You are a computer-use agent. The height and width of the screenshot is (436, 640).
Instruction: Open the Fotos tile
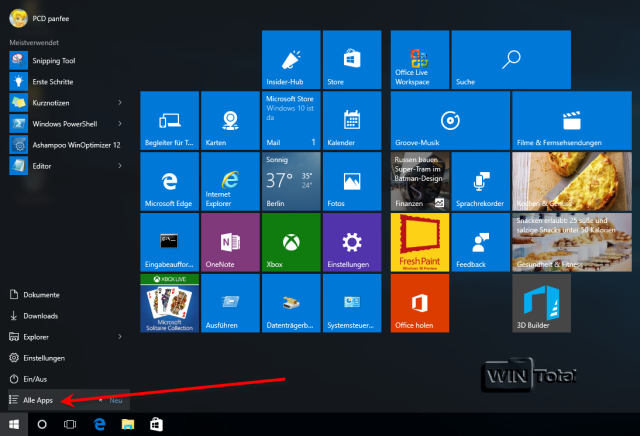point(352,181)
